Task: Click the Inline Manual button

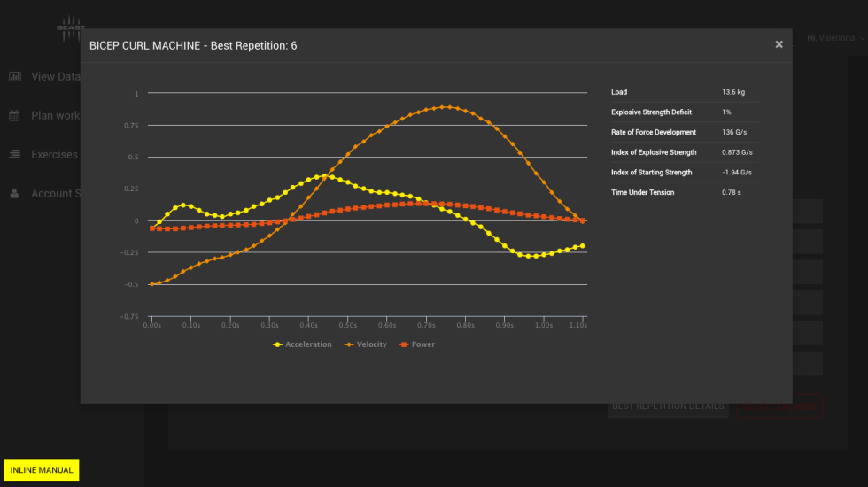Action: tap(42, 470)
